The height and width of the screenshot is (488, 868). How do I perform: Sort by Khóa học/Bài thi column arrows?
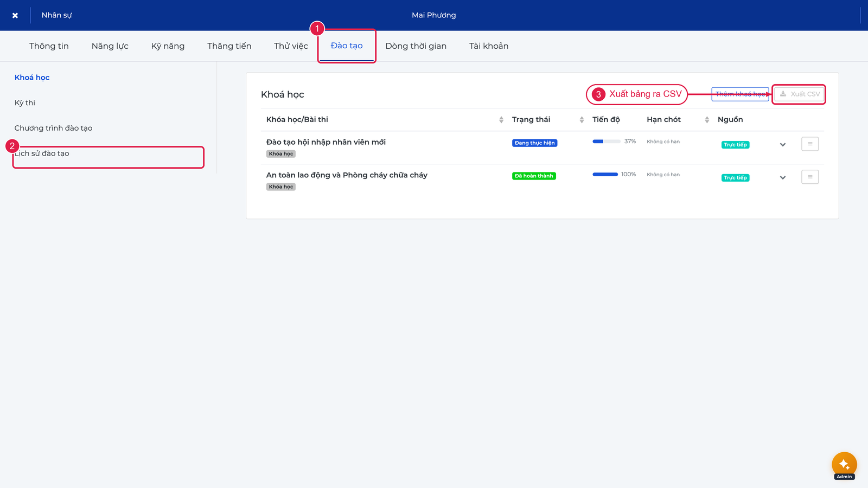coord(501,120)
